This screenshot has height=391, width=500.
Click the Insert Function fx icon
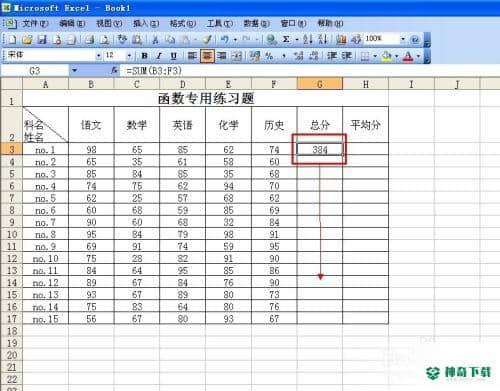pyautogui.click(x=114, y=70)
